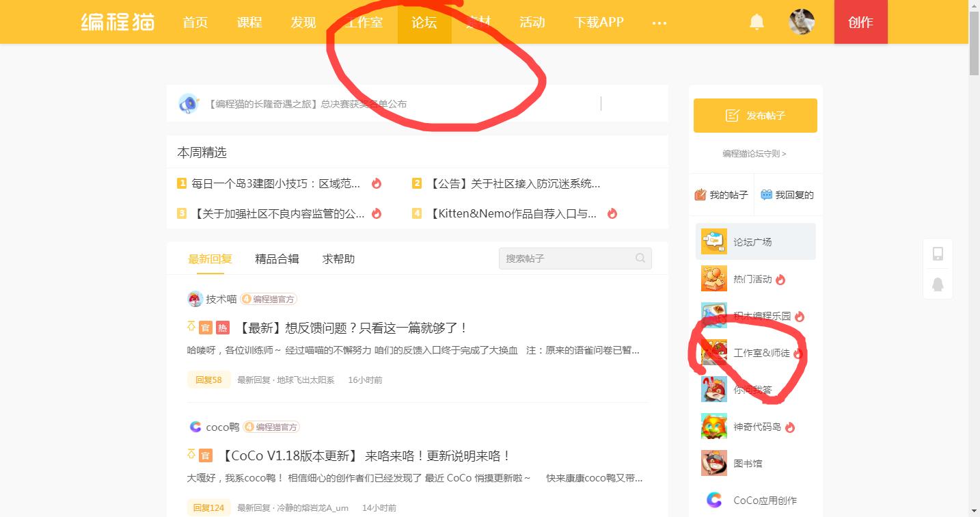Click the floating mobile phone icon
The image size is (980, 517).
point(938,254)
